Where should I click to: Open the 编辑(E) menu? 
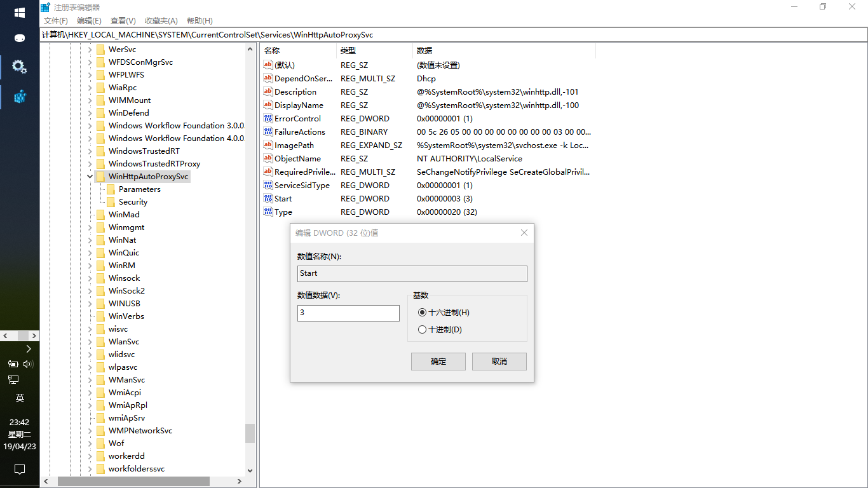(89, 21)
